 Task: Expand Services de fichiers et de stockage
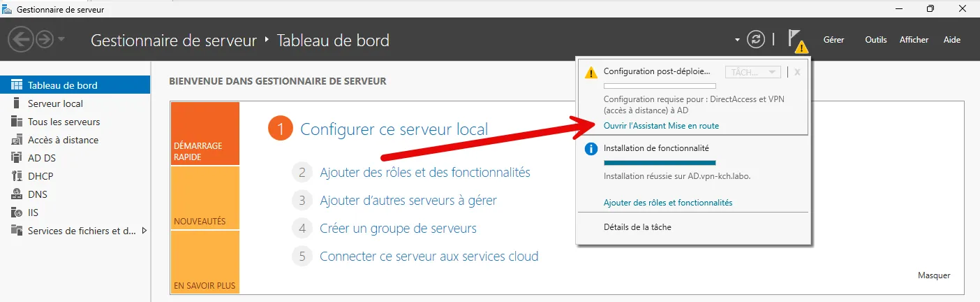(x=144, y=231)
